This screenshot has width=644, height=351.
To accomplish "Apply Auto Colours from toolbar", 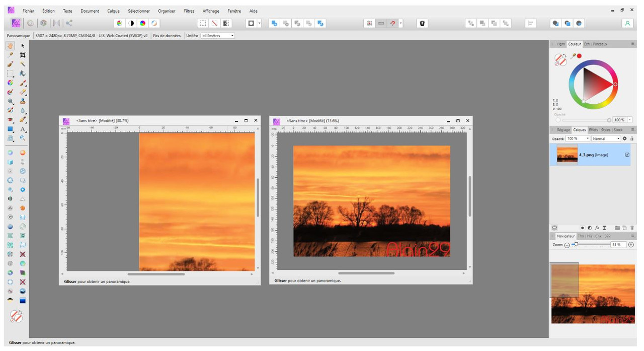I will (143, 23).
